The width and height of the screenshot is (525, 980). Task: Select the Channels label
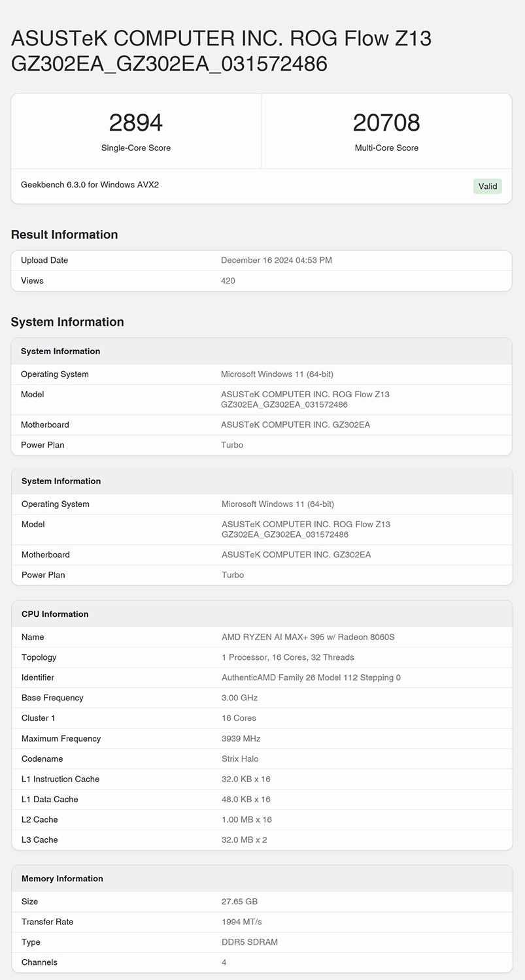(39, 962)
